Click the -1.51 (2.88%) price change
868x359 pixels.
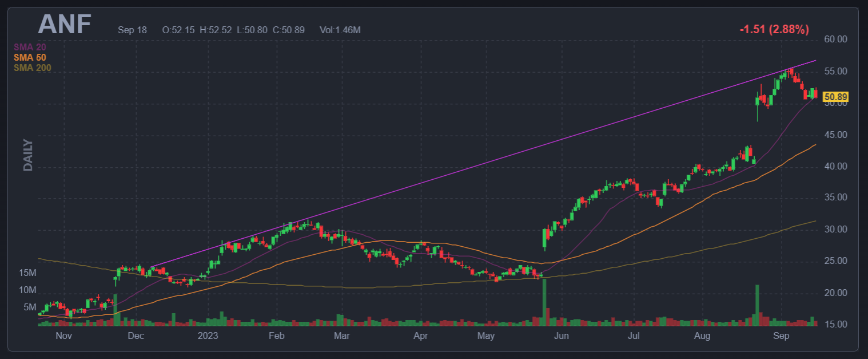(x=774, y=29)
